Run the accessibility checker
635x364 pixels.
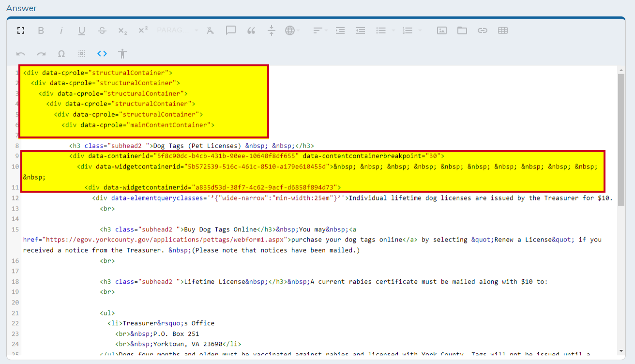(x=122, y=54)
